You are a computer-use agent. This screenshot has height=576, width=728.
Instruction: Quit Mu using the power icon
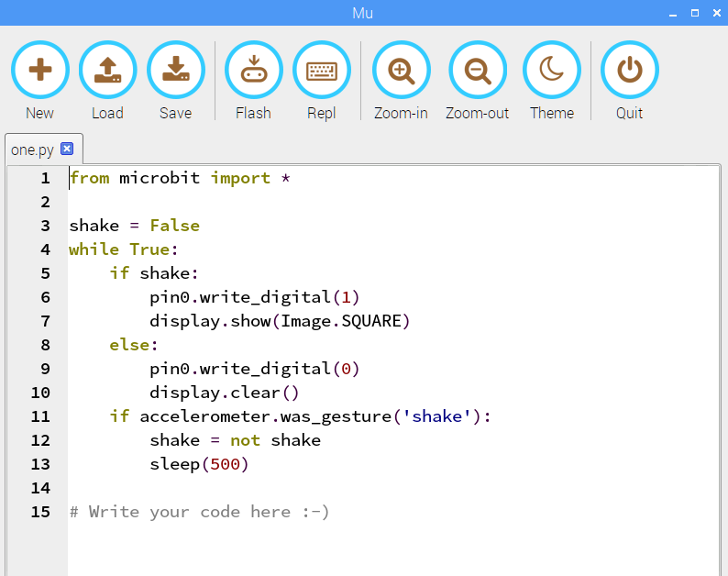(x=629, y=71)
